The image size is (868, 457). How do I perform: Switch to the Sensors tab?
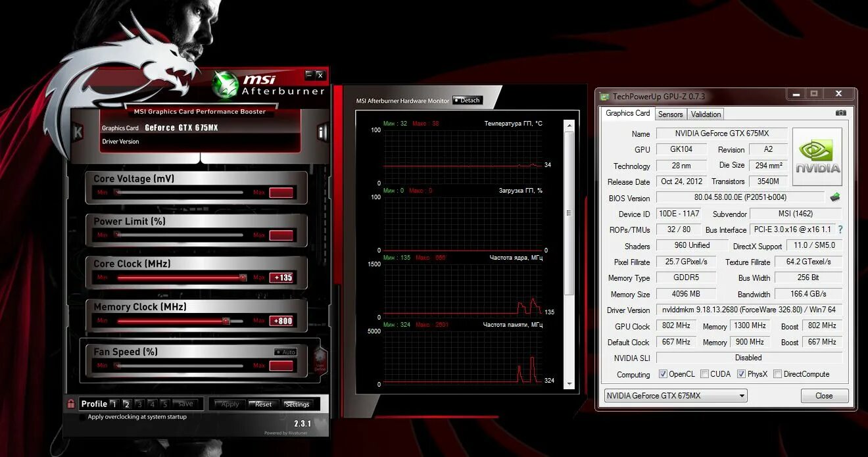click(x=670, y=114)
